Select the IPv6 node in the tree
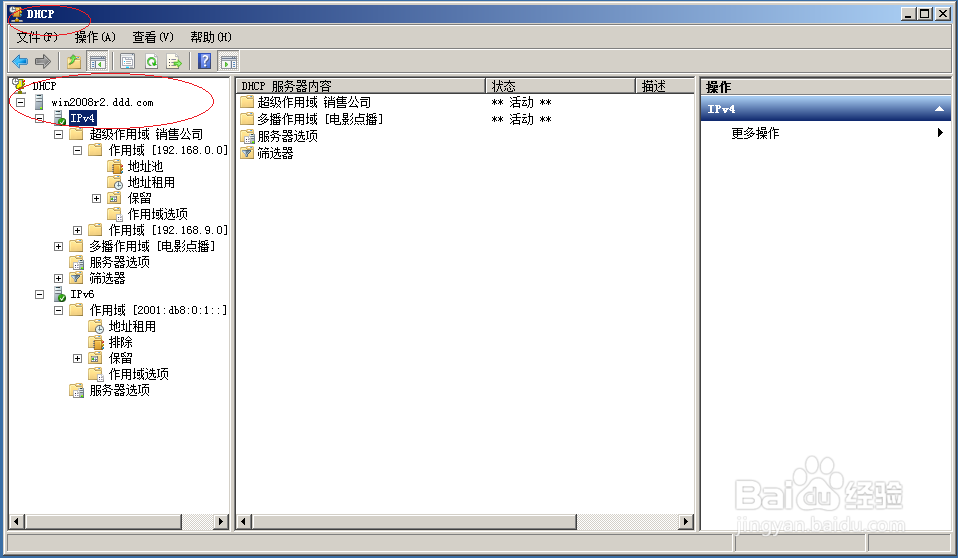This screenshot has width=958, height=558. pyautogui.click(x=82, y=294)
